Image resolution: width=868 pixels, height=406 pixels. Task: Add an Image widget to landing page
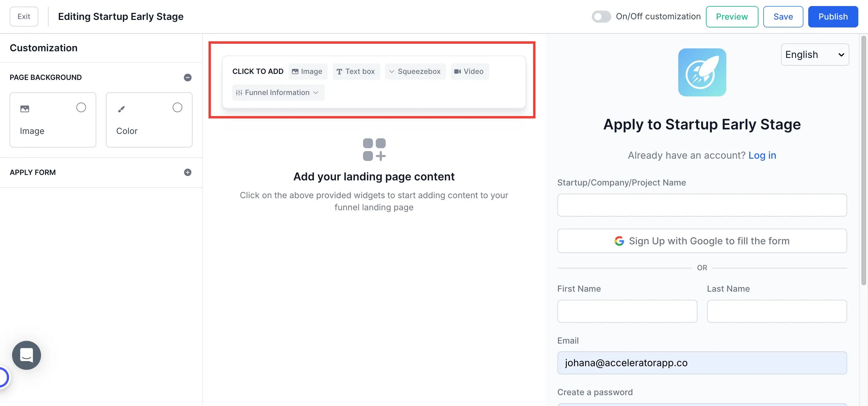click(x=307, y=71)
